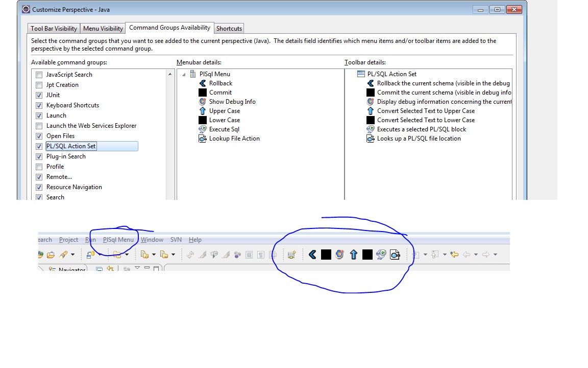Uncheck the PL/SQL Action Set checkbox
Screen dimensions: 588x368
pos(39,146)
